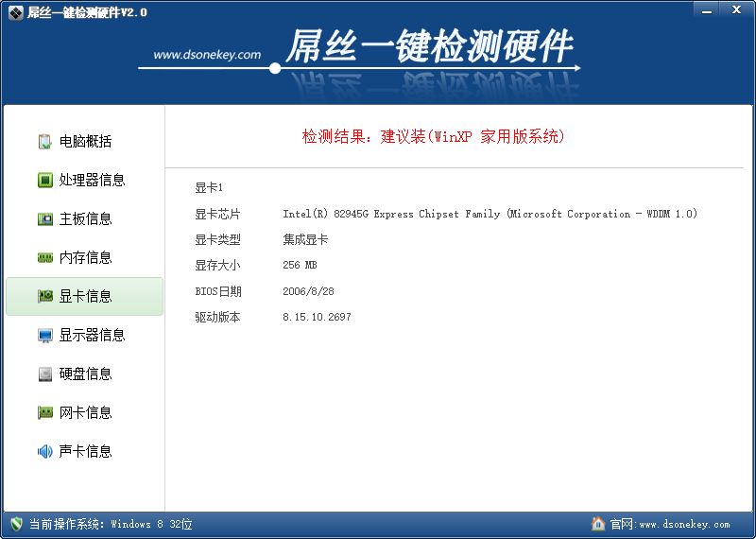Viewport: 756px width, 539px height.
Task: Click the 屌丝一键检测硬件 banner title
Action: [x=430, y=46]
